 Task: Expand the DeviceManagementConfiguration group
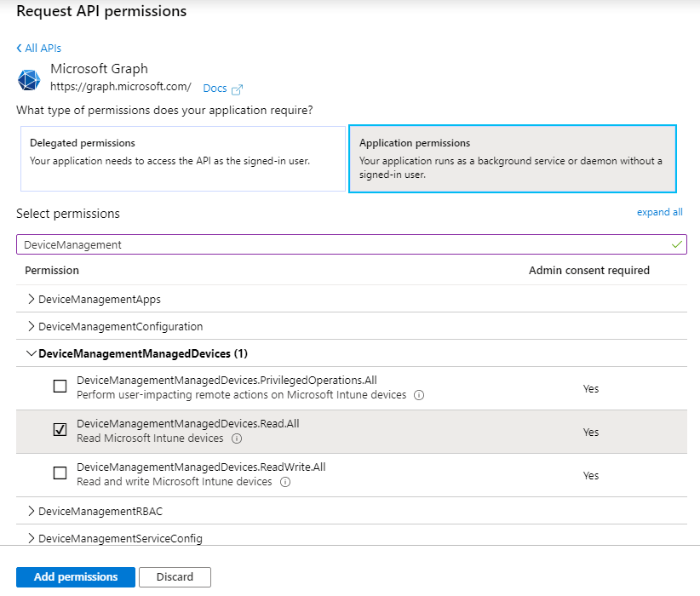click(32, 326)
